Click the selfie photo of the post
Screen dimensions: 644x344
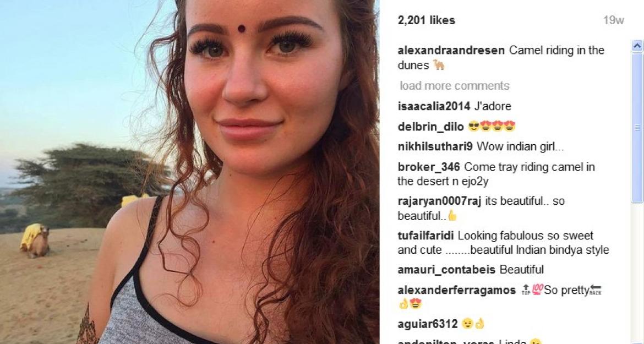click(189, 172)
